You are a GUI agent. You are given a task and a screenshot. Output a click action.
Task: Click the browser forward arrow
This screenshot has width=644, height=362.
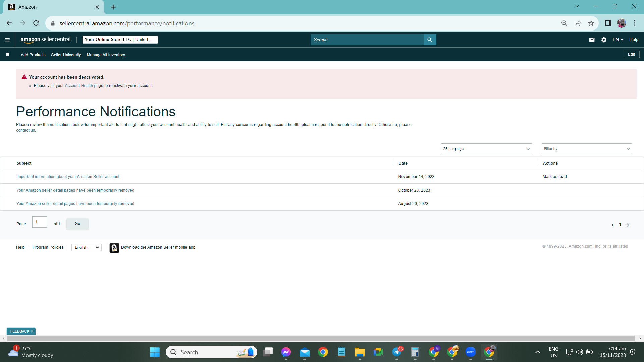(x=22, y=23)
